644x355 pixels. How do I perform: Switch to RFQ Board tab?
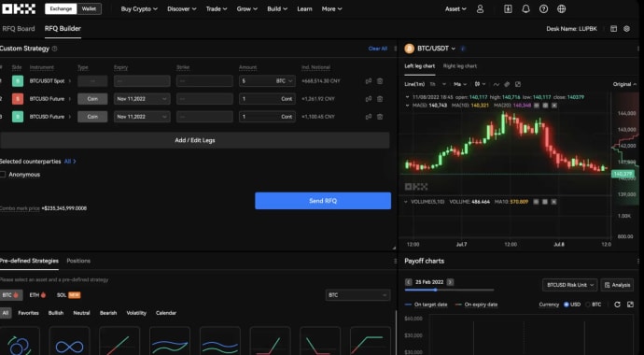(19, 29)
